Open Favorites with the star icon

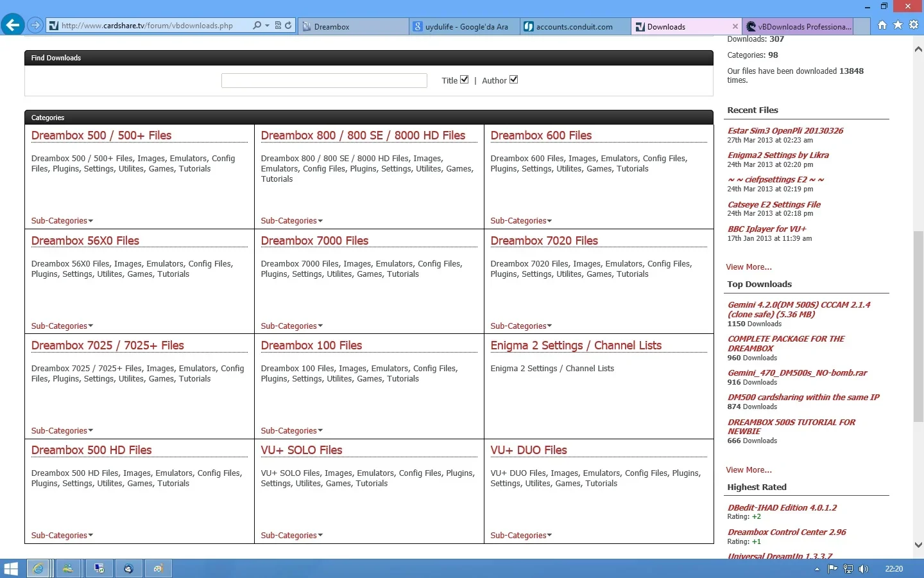898,25
